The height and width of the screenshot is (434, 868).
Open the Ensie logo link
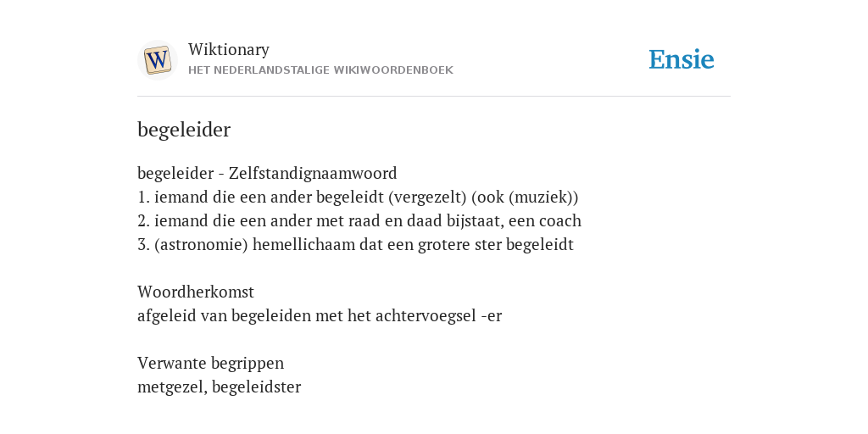pos(682,60)
